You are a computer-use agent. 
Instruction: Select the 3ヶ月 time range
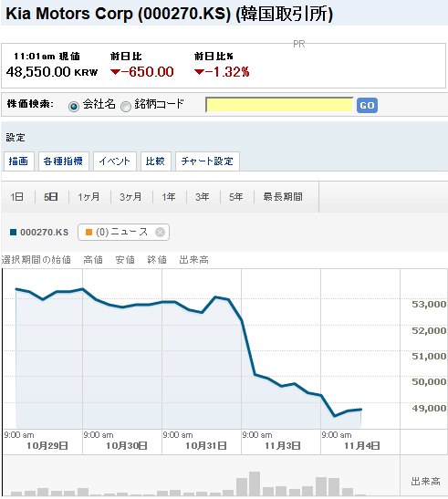point(130,197)
